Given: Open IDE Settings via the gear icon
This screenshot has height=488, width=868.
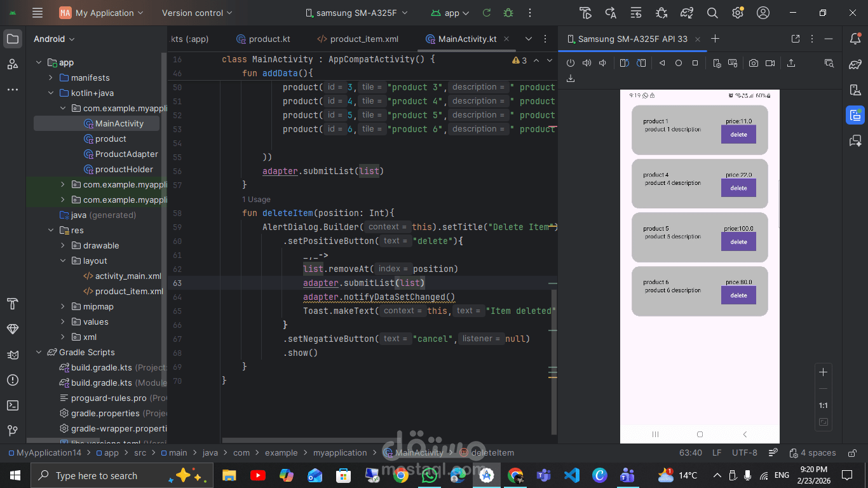Looking at the screenshot, I should tap(737, 13).
